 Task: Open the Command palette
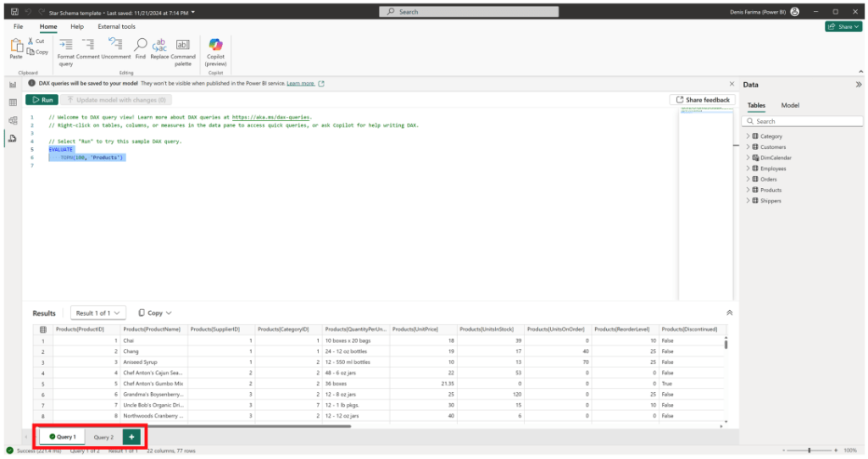[x=183, y=45]
